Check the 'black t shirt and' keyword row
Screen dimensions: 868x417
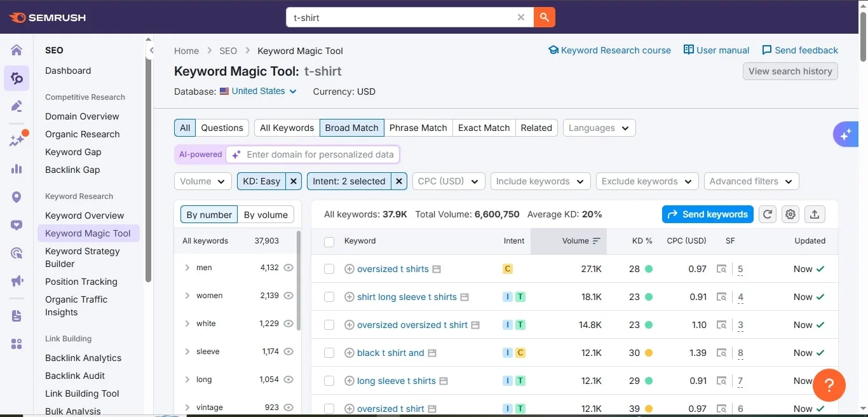(329, 353)
